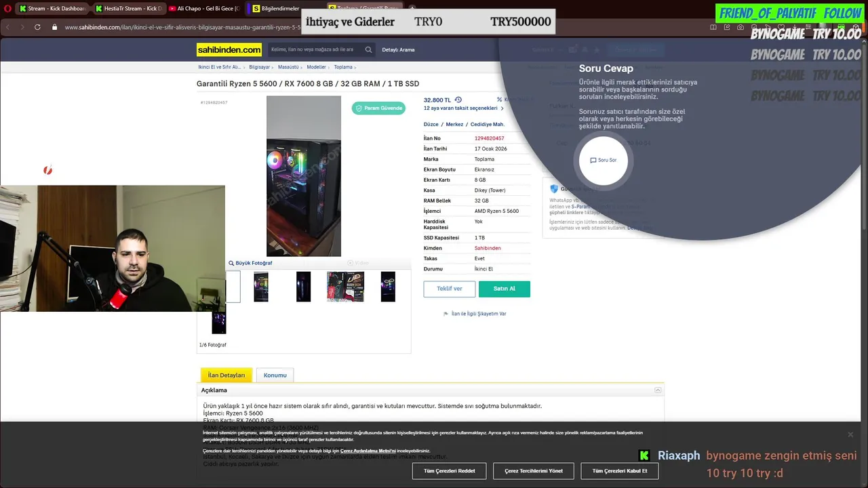The image size is (868, 488).
Task: Close the cookie banner with X
Action: (x=850, y=434)
